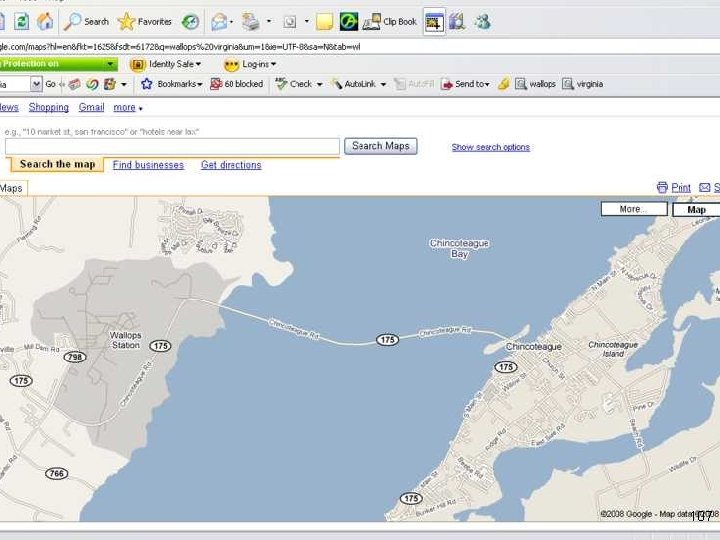Screen dimensions: 720x540
Task: Click the Refresh page icon
Action: coord(20,21)
